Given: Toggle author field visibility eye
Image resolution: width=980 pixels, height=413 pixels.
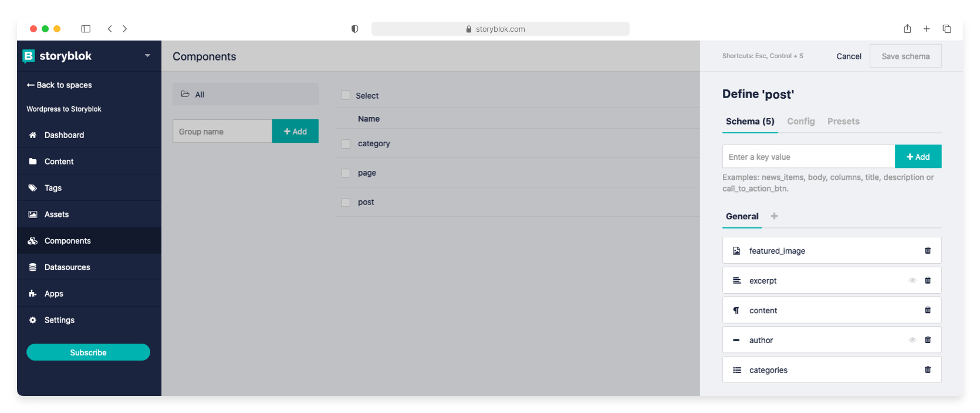Looking at the screenshot, I should [913, 340].
